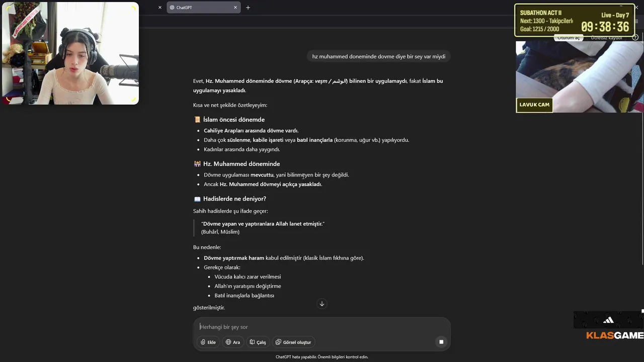Click the help question mark icon
Screen dimensions: 644x362
635,38
